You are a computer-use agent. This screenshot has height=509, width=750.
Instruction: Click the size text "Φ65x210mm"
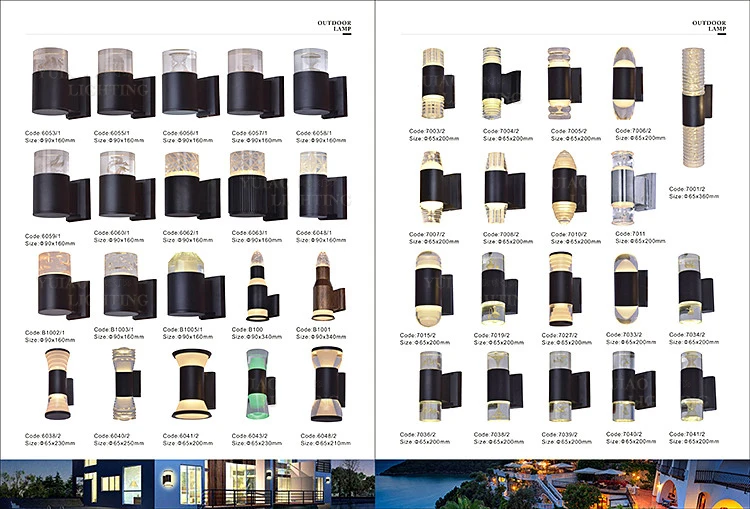[x=332, y=443]
